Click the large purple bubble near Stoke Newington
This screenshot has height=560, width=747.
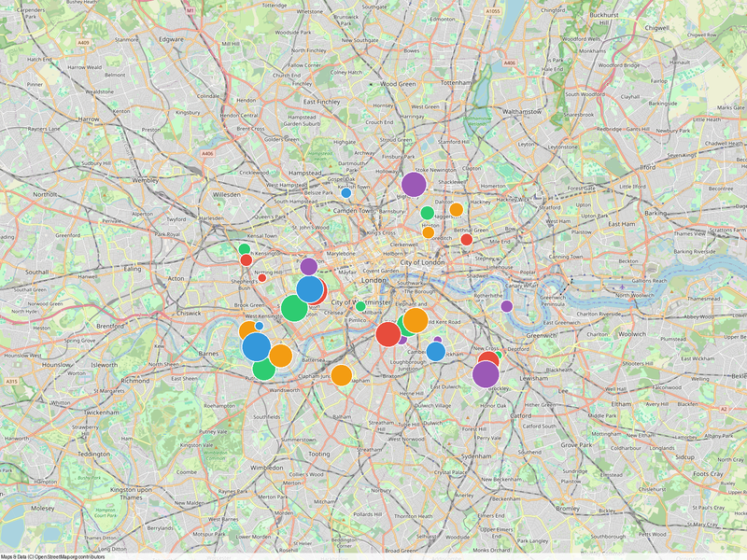click(x=414, y=185)
